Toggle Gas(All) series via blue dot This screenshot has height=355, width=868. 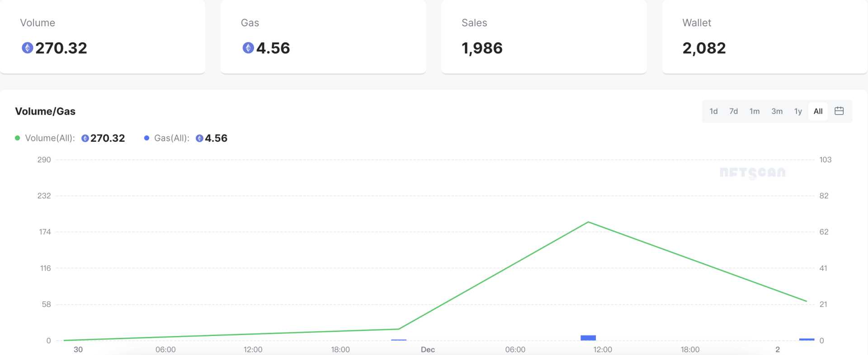coord(146,138)
